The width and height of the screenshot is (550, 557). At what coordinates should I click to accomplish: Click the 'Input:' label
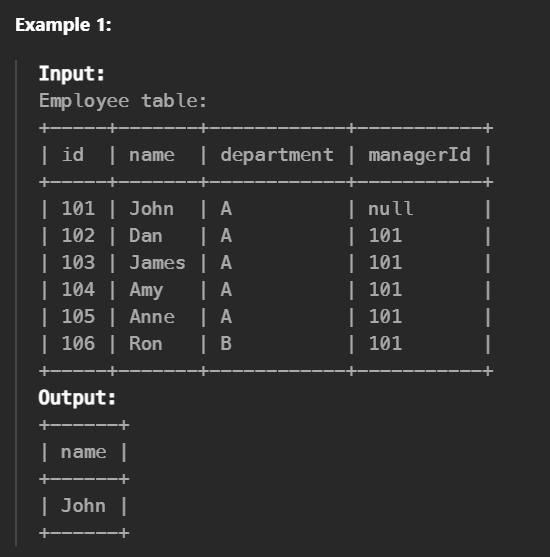click(x=71, y=74)
